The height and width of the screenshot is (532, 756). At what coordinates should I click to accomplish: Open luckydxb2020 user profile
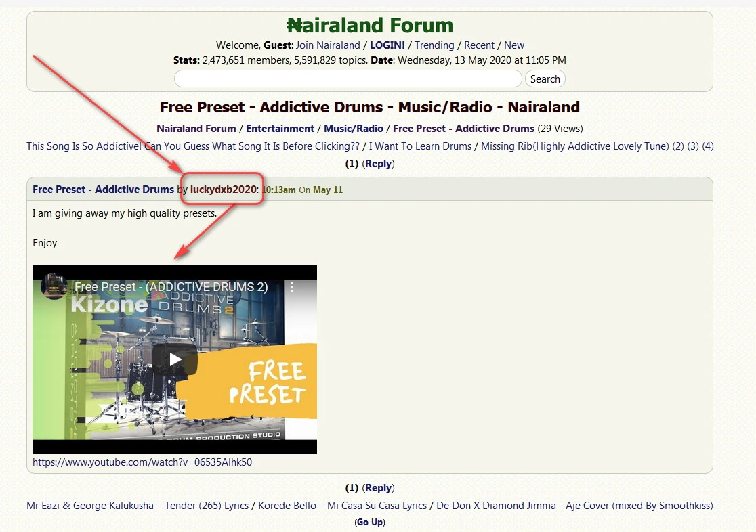(x=224, y=190)
